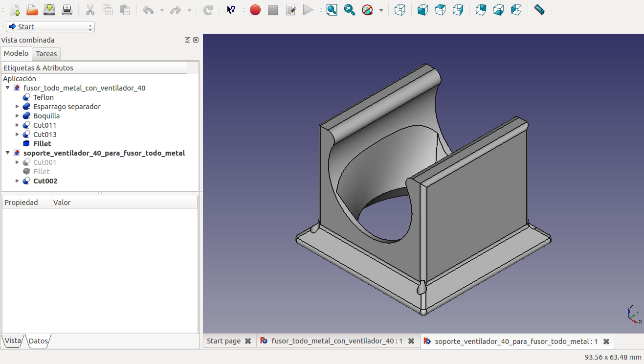Undock the Vista combinada panel
Image resolution: width=644 pixels, height=364 pixels.
(187, 40)
